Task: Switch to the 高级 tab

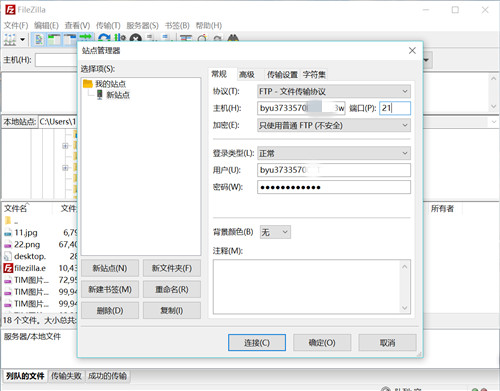Action: pyautogui.click(x=247, y=74)
